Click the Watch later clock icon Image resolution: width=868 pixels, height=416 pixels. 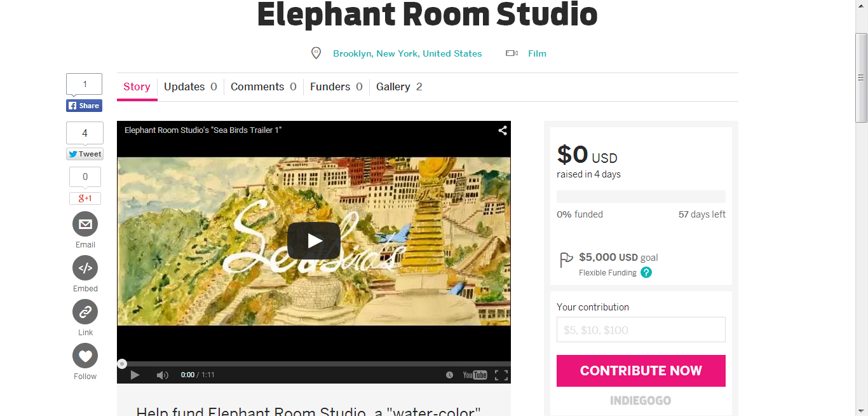click(449, 375)
